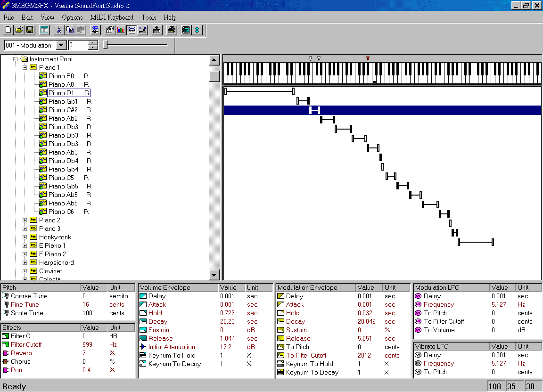Toggle the key range view toolbar button
Viewport: 543px width, 392px height.
click(132, 30)
